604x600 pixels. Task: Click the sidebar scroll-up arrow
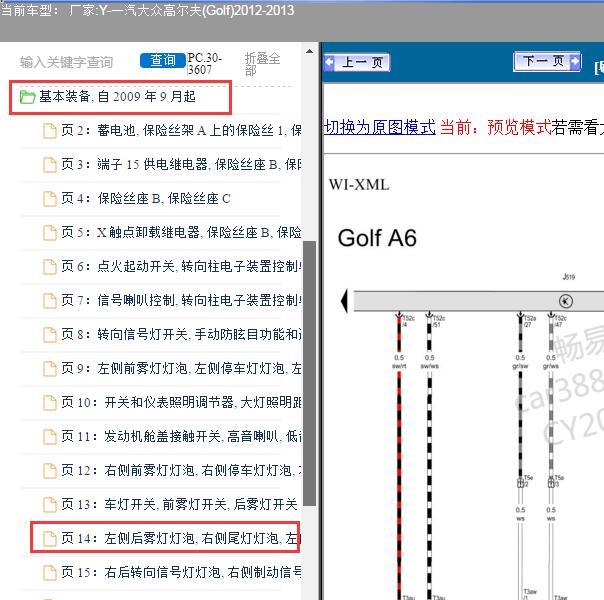coord(309,51)
